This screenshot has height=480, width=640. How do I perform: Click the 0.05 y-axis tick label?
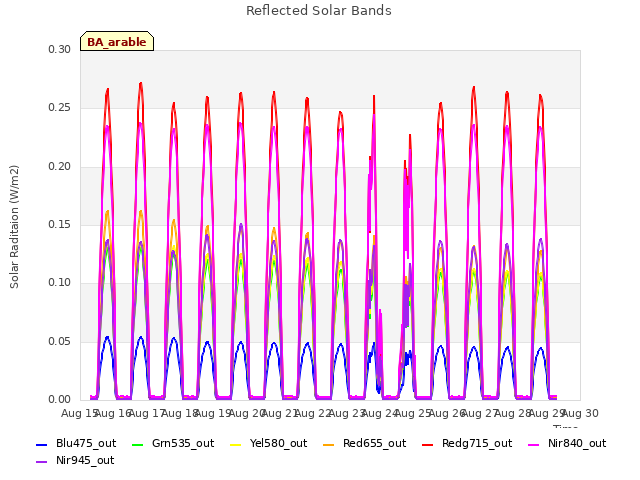pos(60,341)
